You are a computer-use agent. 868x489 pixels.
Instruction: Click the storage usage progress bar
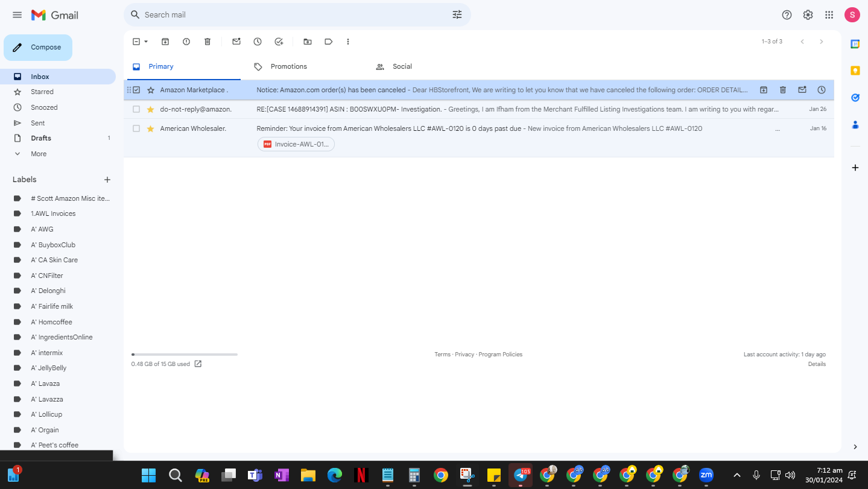(185, 355)
